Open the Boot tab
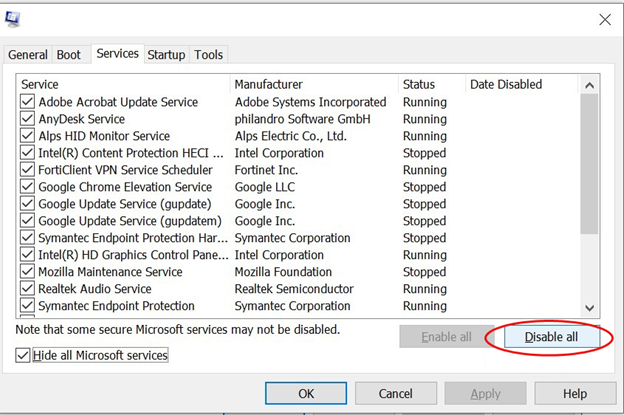This screenshot has height=415, width=624. 68,55
